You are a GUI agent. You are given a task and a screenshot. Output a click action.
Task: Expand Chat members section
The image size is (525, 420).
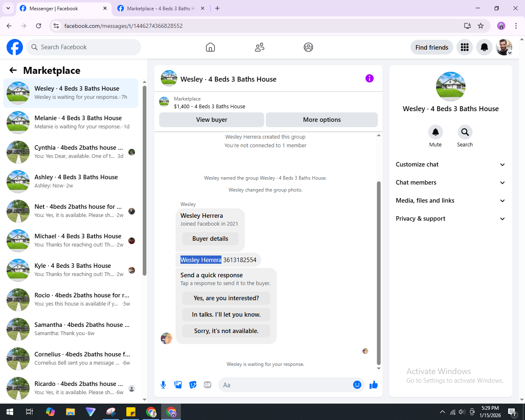[x=450, y=183]
